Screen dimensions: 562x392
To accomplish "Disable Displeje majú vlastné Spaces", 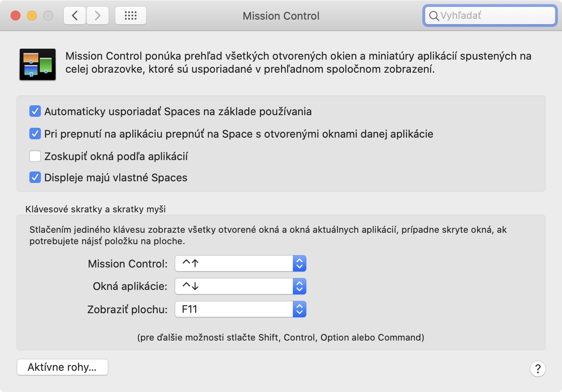I will click(x=35, y=177).
